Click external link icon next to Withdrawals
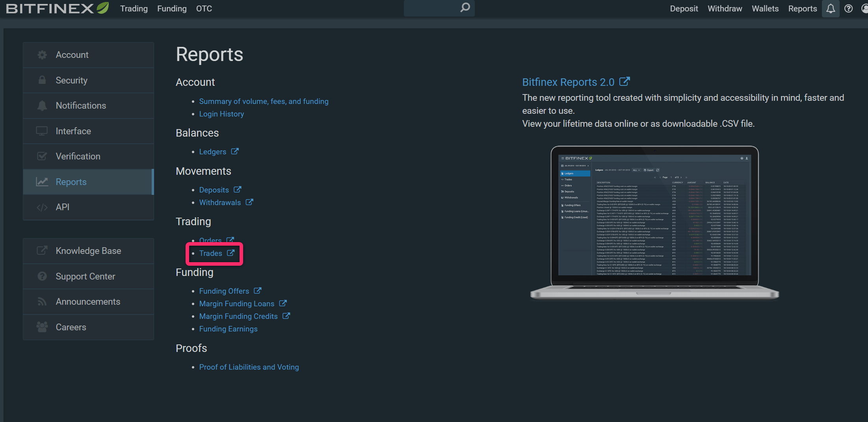This screenshot has height=422, width=868. [x=249, y=202]
